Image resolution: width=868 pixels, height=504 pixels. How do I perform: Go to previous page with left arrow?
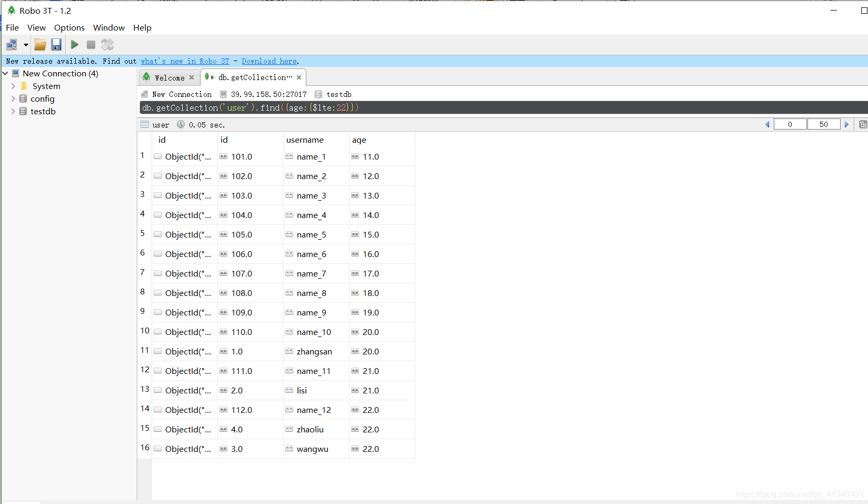(x=767, y=124)
